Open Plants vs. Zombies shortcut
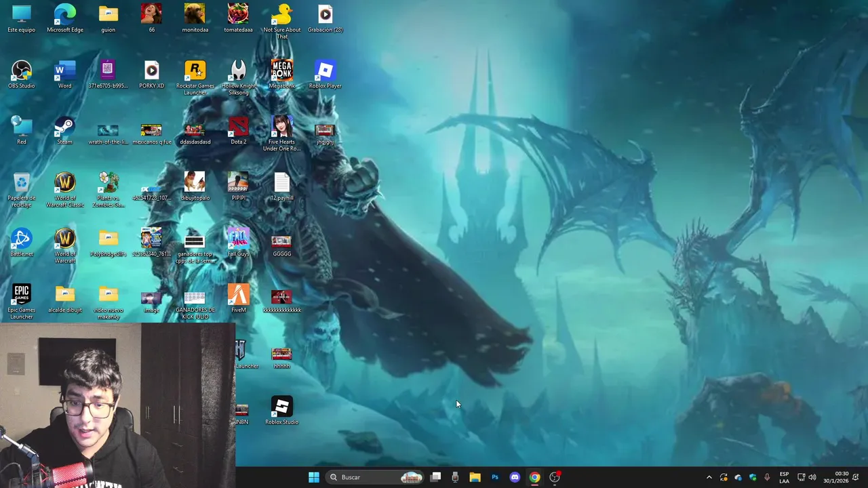Viewport: 868px width, 488px height. tap(108, 190)
